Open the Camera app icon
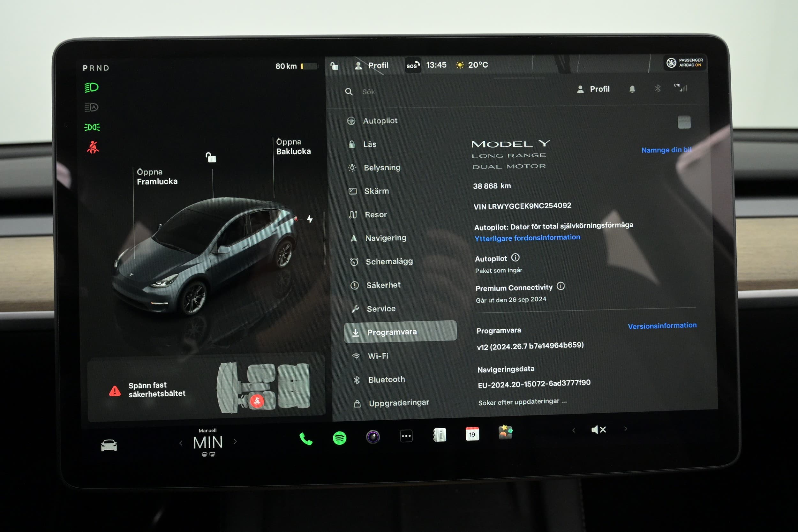798x532 pixels. pos(373,437)
